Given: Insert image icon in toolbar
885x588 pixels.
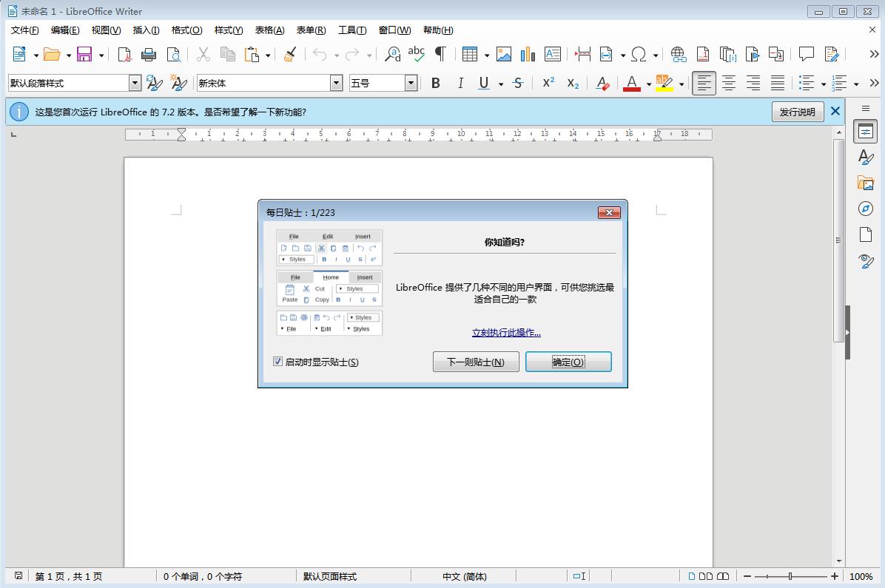Looking at the screenshot, I should pos(503,54).
